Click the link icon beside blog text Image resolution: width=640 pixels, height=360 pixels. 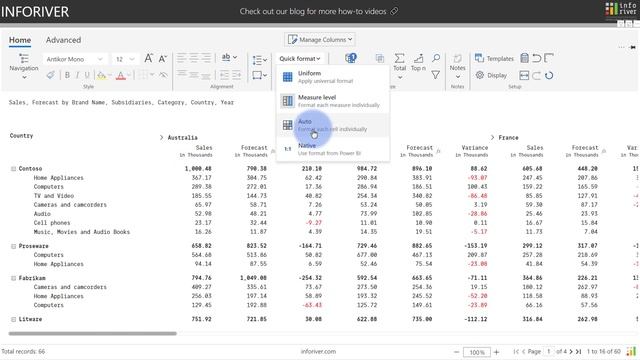click(394, 11)
